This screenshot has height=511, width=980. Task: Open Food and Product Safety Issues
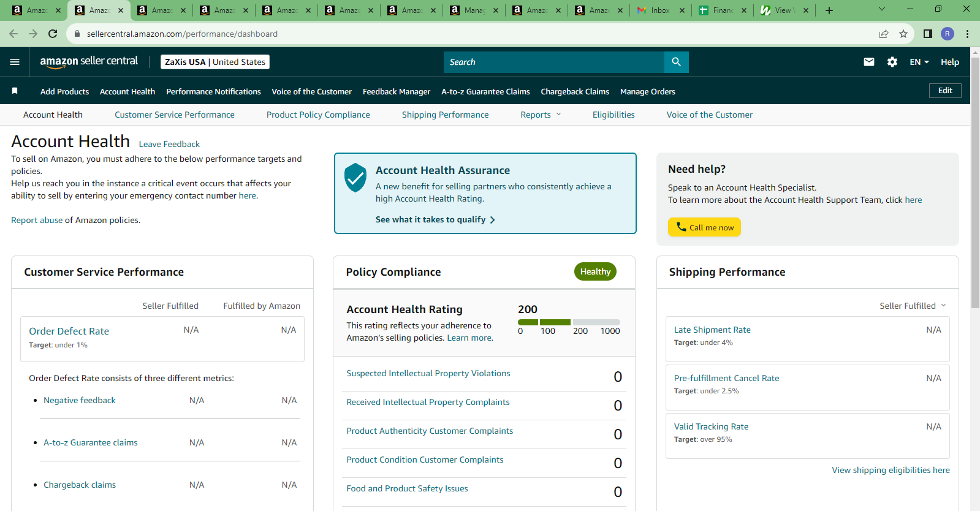coord(407,488)
